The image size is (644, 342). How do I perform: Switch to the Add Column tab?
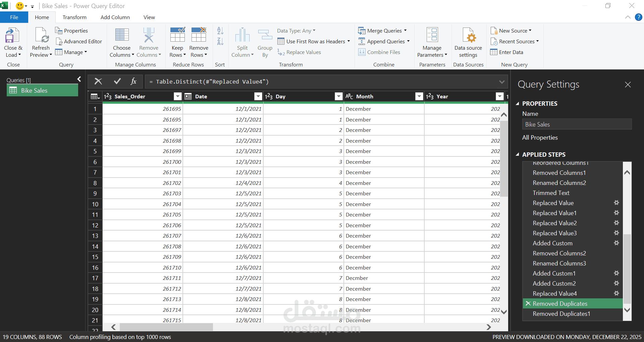pyautogui.click(x=115, y=17)
